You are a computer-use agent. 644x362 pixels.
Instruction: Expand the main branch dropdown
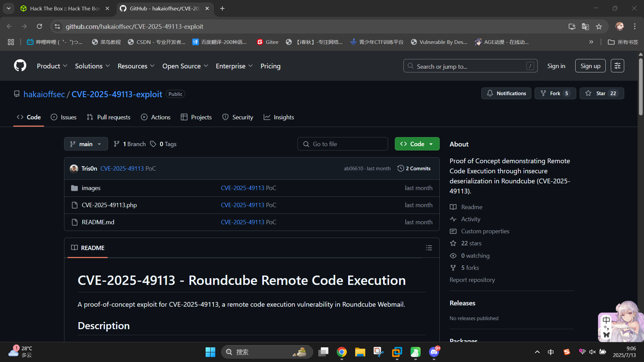click(86, 144)
